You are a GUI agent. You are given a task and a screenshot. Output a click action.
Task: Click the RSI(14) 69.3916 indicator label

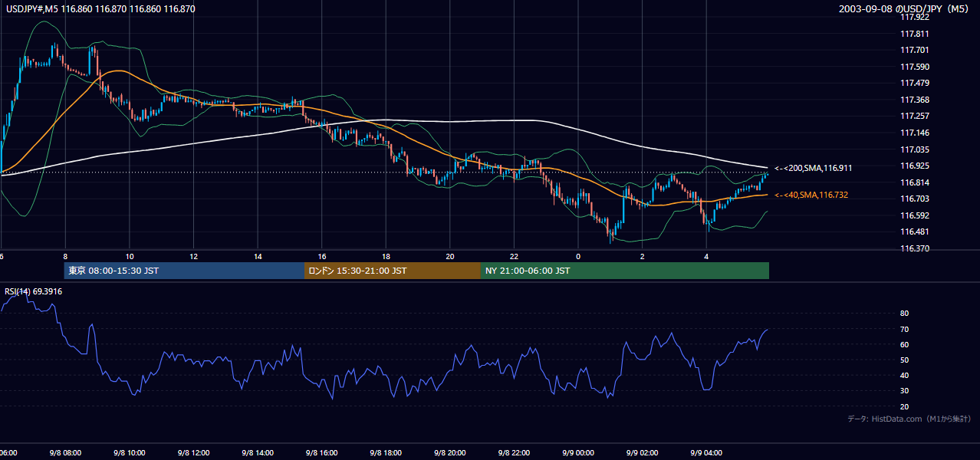pos(34,291)
